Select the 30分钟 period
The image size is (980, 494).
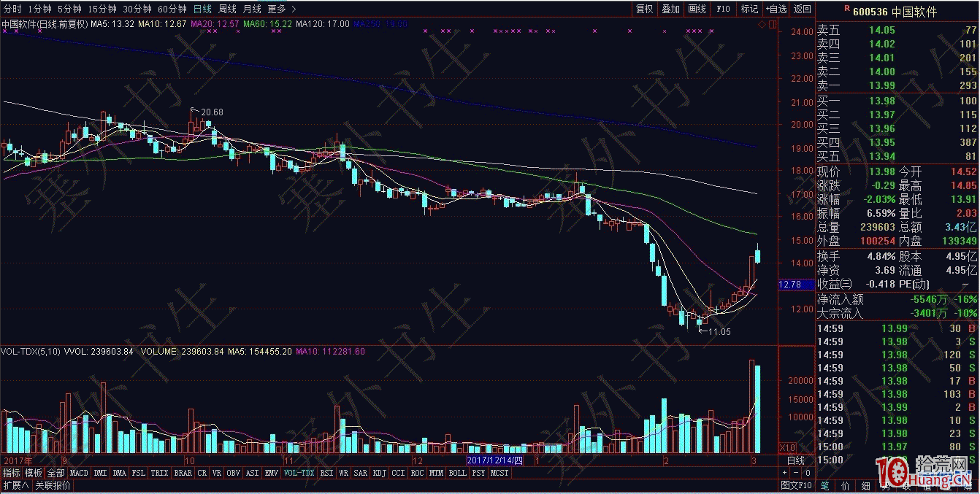point(137,9)
